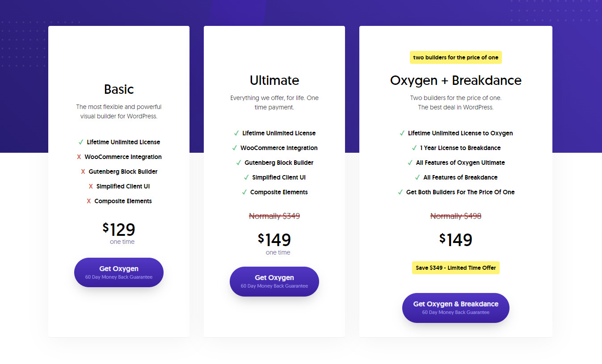This screenshot has height=364, width=602.
Task: Click the red X beside Simplified Client UI
Action: tap(90, 186)
